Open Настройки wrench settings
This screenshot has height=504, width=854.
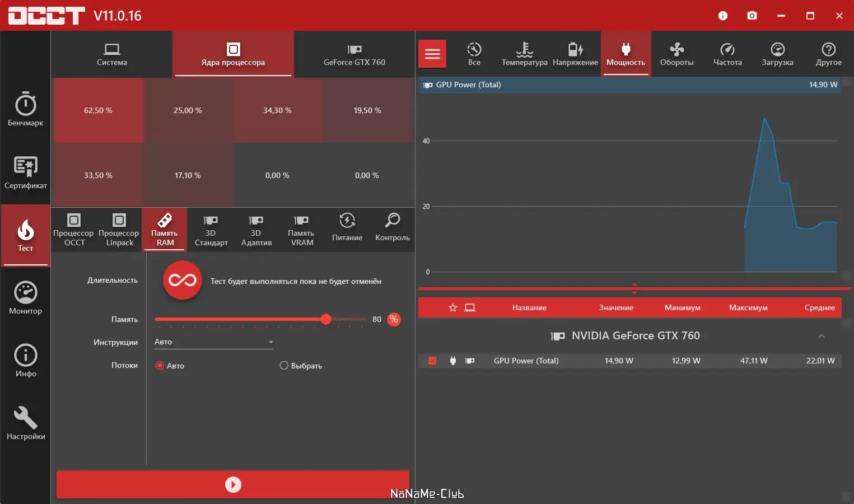click(x=26, y=423)
